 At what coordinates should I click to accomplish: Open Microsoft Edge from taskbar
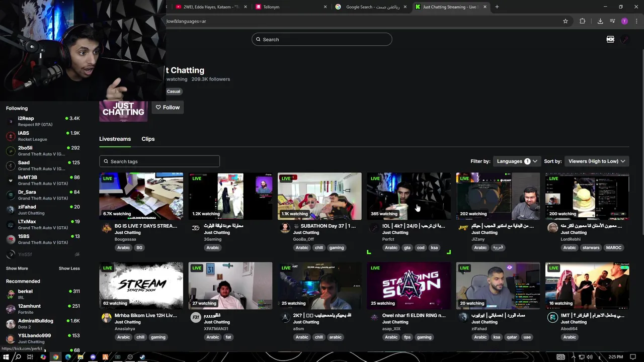coord(68,357)
